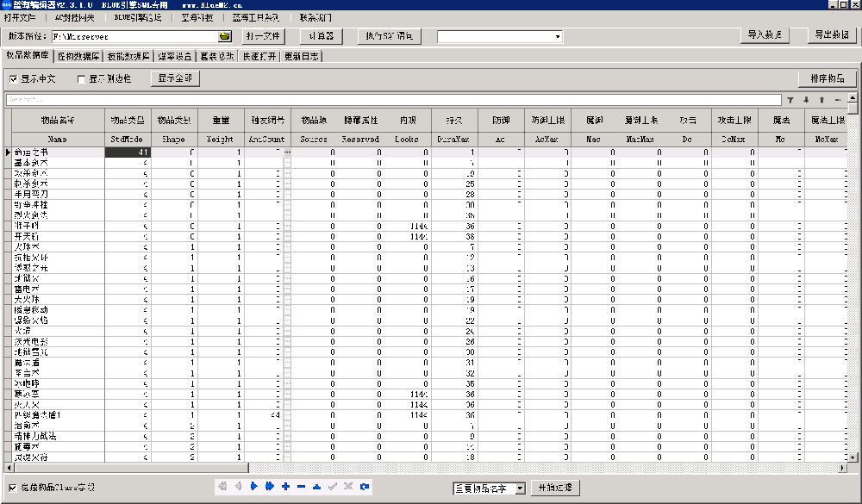Refresh data with navigator refresh icon
The height and width of the screenshot is (504, 862).
(364, 487)
